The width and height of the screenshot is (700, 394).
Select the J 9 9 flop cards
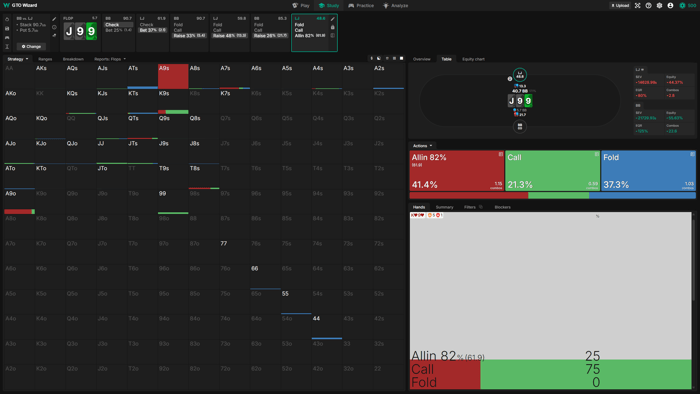tap(80, 31)
